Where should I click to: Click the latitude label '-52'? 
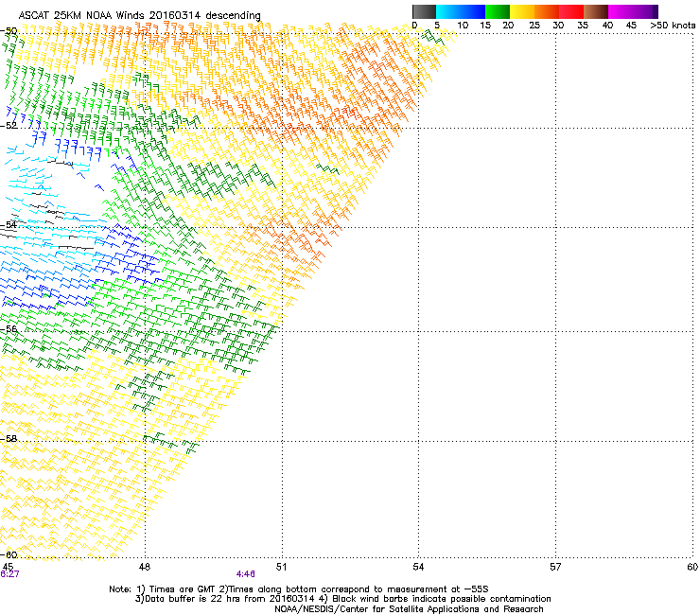[9, 126]
